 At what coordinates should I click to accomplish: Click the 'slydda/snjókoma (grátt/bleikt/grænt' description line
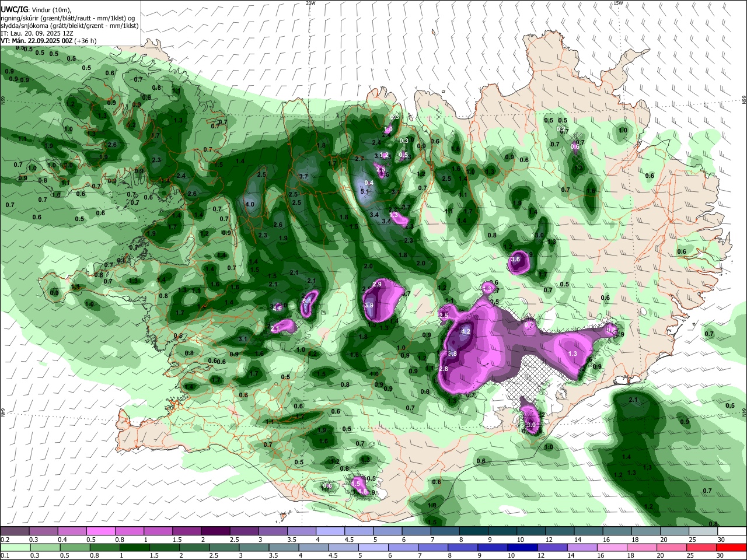click(69, 26)
